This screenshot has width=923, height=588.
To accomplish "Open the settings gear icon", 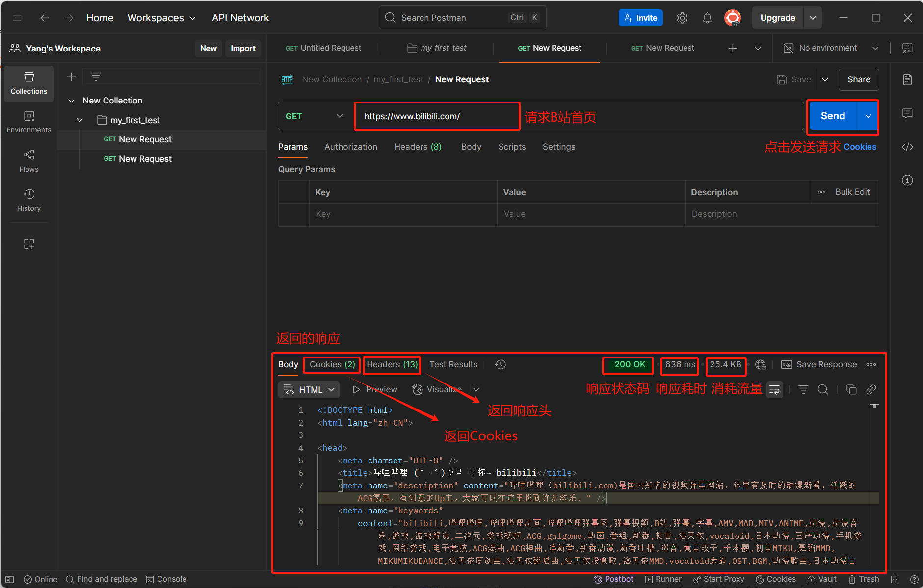I will coord(682,18).
